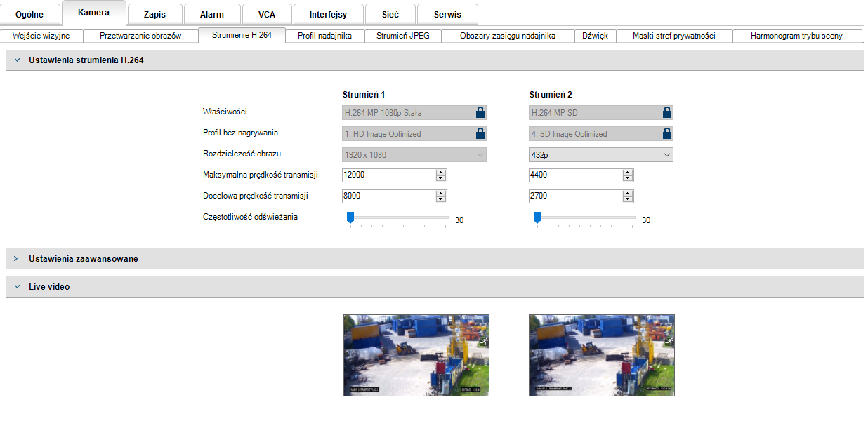The width and height of the screenshot is (868, 421).
Task: Click the 'Strumień 2' column heading
Action: [551, 94]
